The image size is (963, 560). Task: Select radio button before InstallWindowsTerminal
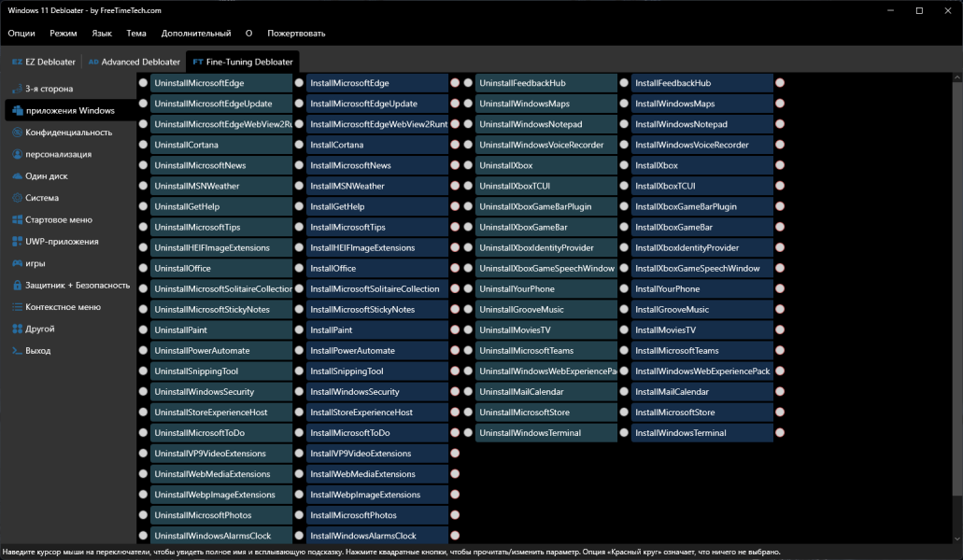coord(624,433)
